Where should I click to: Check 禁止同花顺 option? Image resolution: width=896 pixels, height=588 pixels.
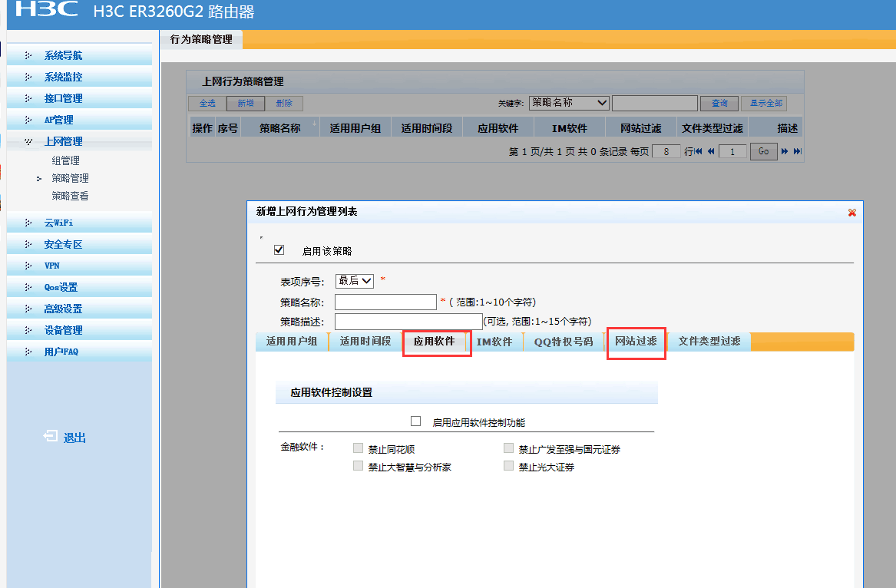(x=359, y=448)
